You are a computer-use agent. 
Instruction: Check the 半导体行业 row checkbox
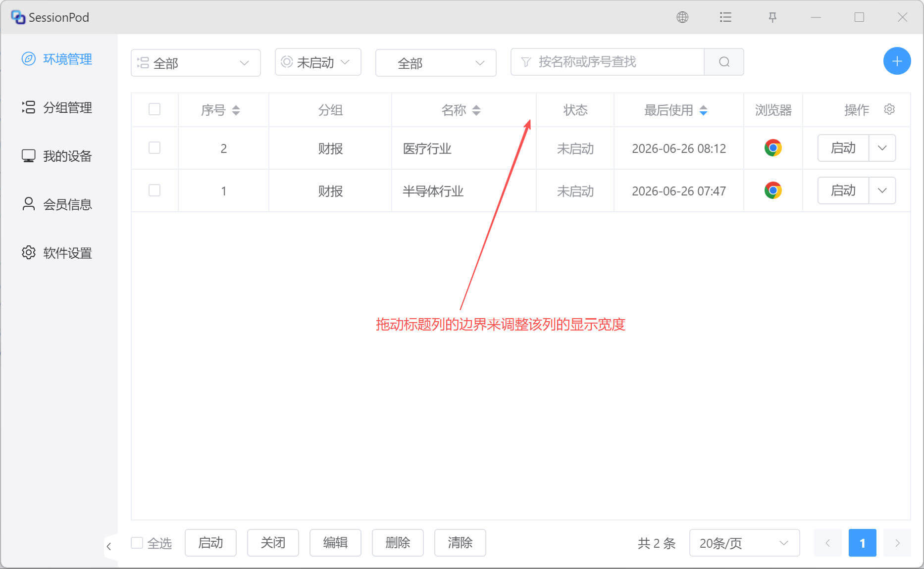point(154,190)
